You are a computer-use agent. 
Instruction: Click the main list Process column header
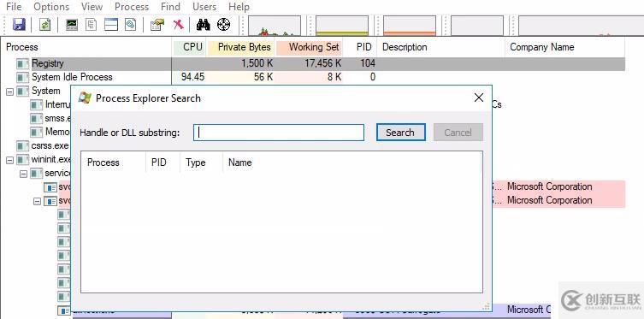point(86,47)
